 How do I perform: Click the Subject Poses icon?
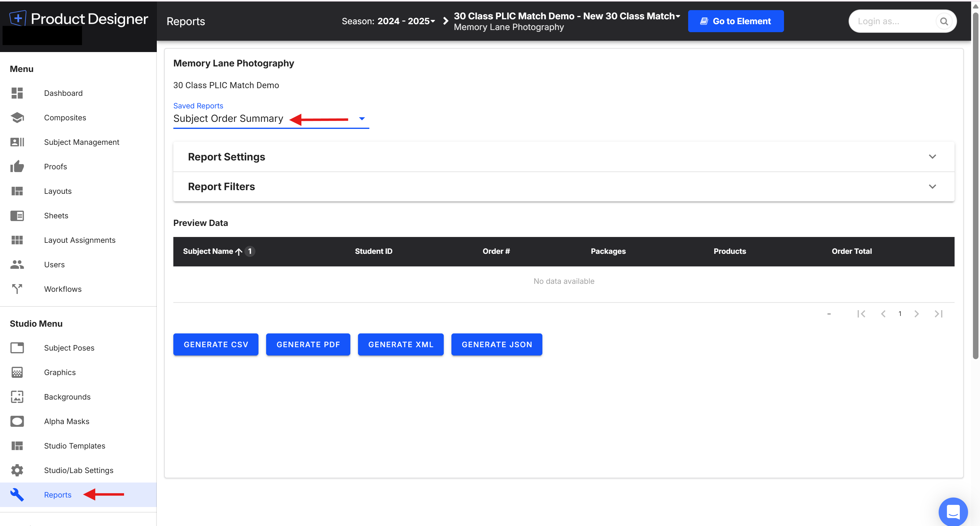click(x=17, y=348)
